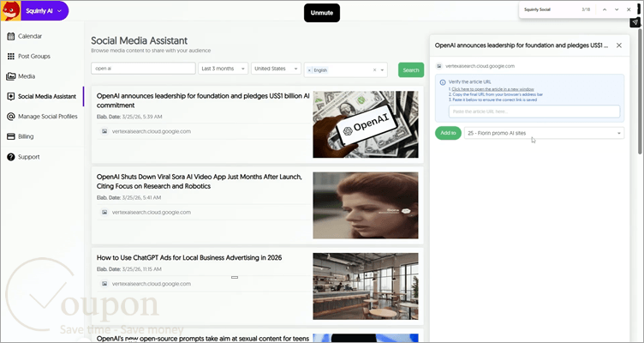This screenshot has height=343, width=644.
Task: Expand the Last 3 months dropdown
Action: pyautogui.click(x=223, y=69)
